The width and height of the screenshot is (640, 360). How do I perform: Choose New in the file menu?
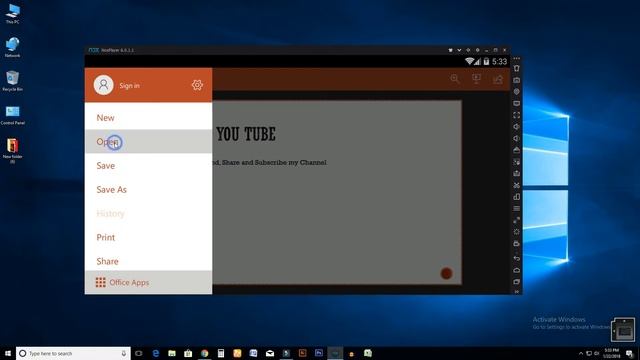149,118
